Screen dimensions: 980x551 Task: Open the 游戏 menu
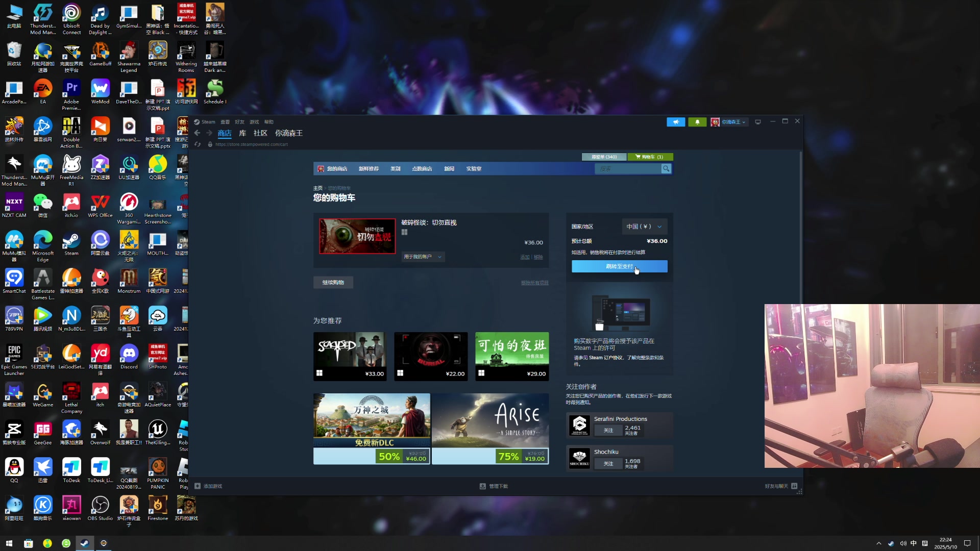254,122
